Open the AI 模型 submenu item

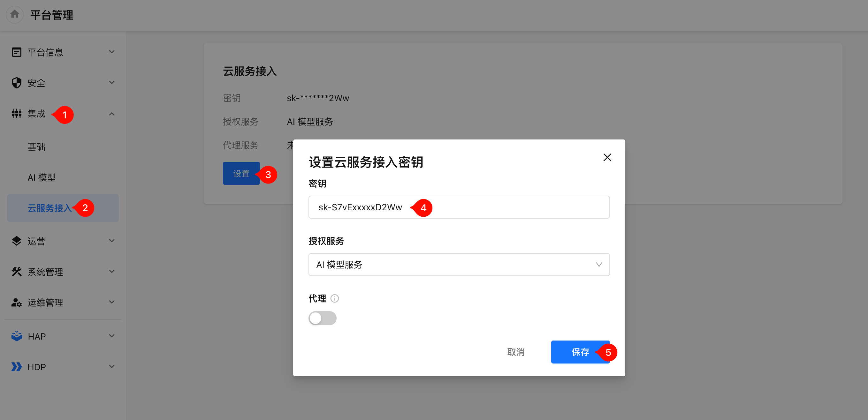click(42, 177)
